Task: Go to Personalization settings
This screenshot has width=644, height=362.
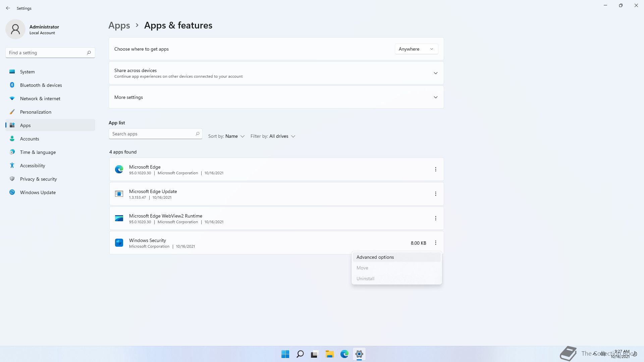Action: [x=50, y=112]
